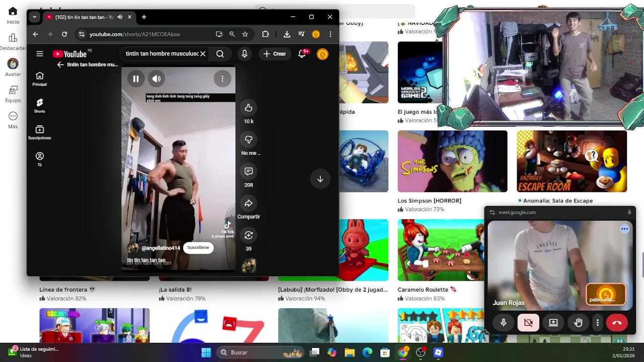Open the Short's three-dot options menu
Viewport: 644px width, 362px height.
click(222, 78)
